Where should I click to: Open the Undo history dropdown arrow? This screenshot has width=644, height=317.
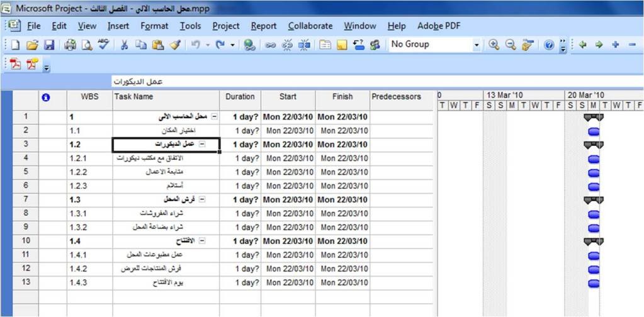208,45
